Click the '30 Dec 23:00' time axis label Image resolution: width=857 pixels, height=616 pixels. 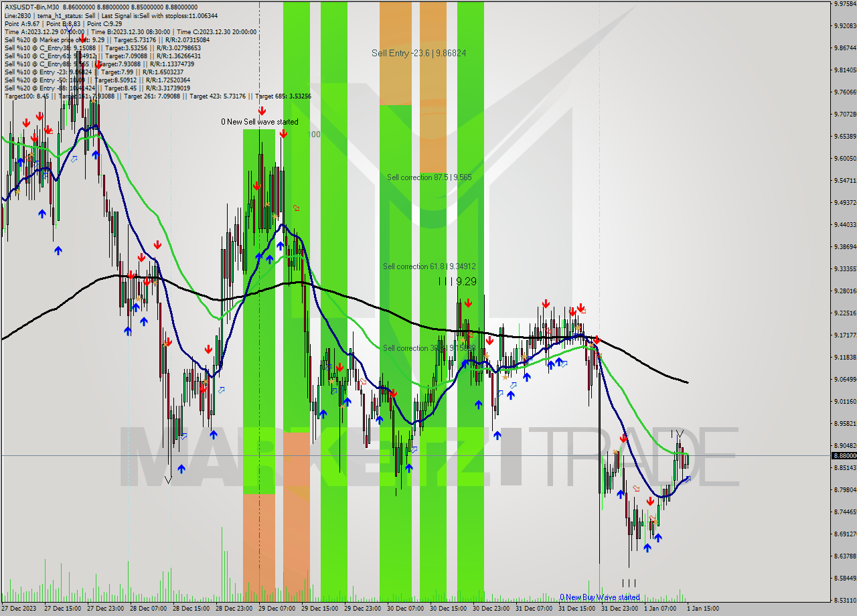[x=491, y=609]
